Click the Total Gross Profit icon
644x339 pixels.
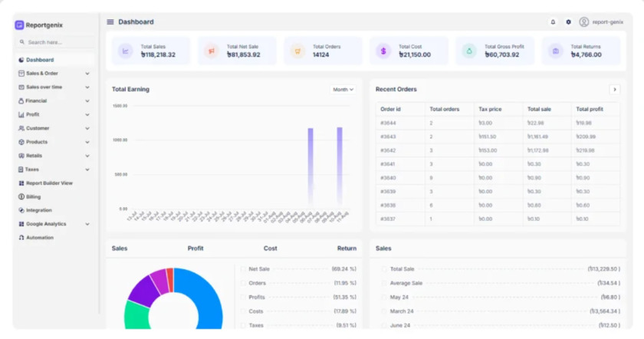point(469,51)
